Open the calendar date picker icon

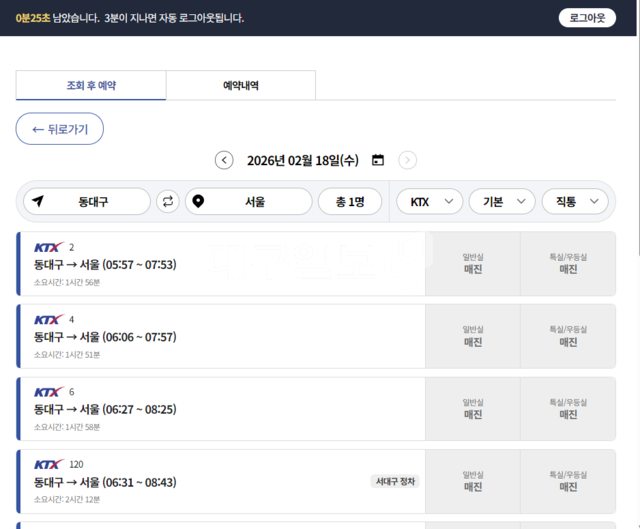point(378,160)
